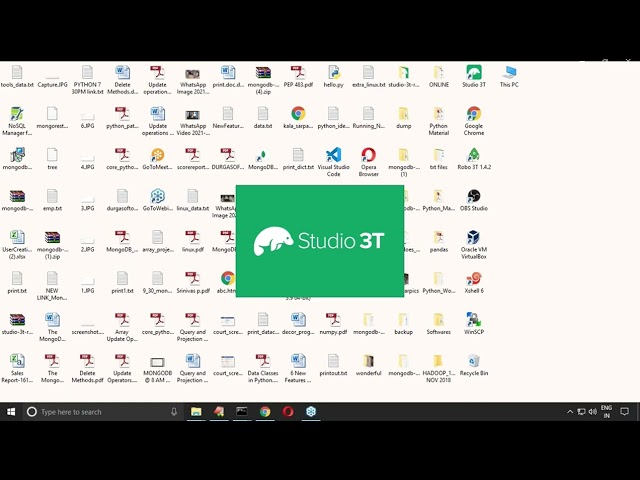The width and height of the screenshot is (640, 480).
Task: Select the dump folder icon
Action: point(403,118)
